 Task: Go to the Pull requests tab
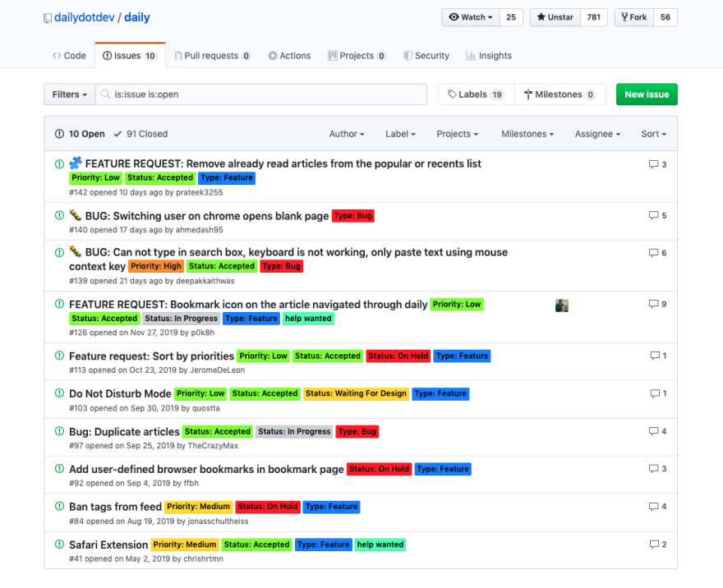(212, 56)
